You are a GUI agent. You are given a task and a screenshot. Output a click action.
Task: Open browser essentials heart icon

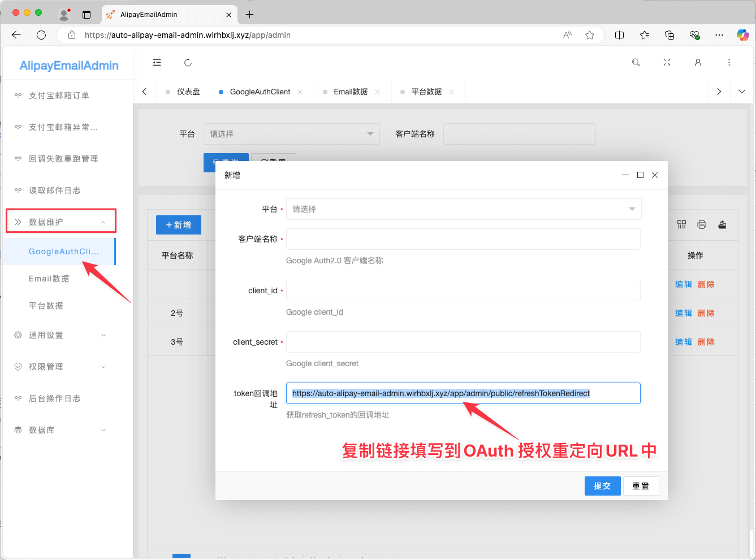click(695, 35)
